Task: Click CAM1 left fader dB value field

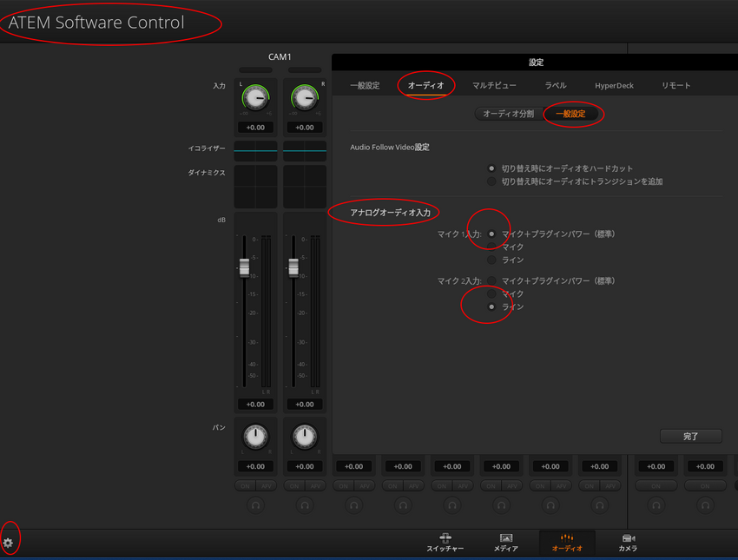Action: click(x=255, y=405)
